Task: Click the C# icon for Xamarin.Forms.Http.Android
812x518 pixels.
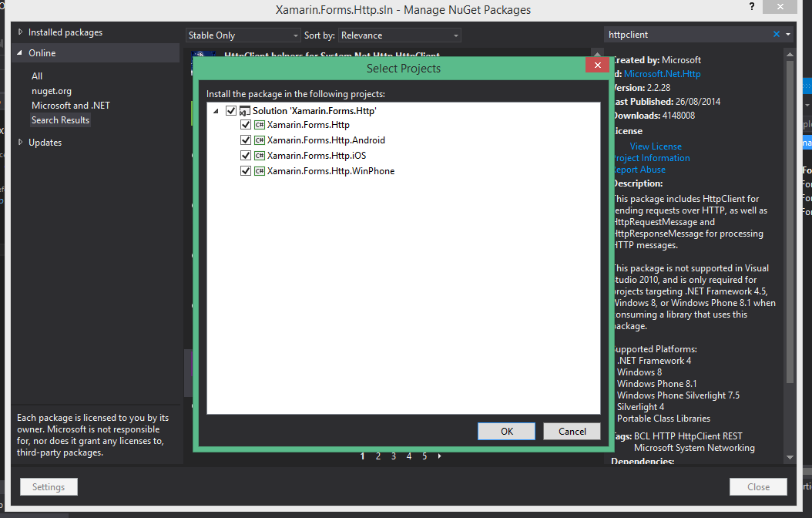Action: (260, 140)
